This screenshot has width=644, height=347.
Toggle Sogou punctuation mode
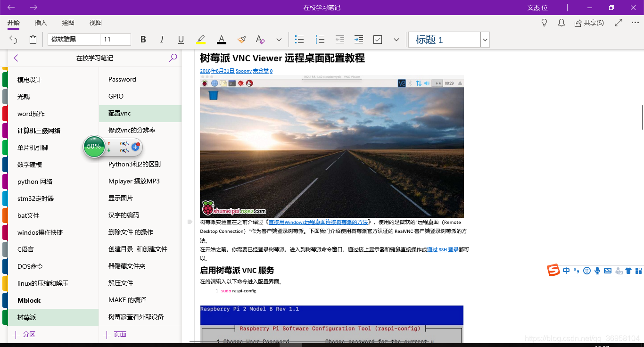point(577,271)
